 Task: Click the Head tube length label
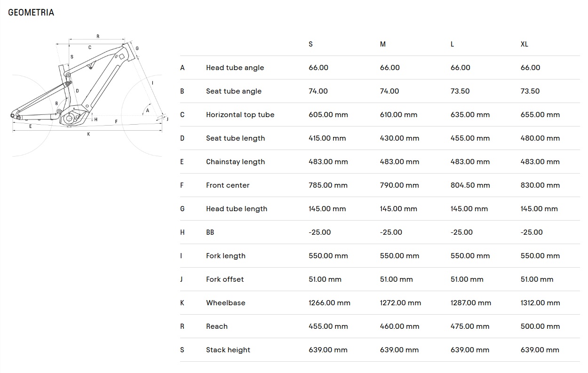(236, 209)
